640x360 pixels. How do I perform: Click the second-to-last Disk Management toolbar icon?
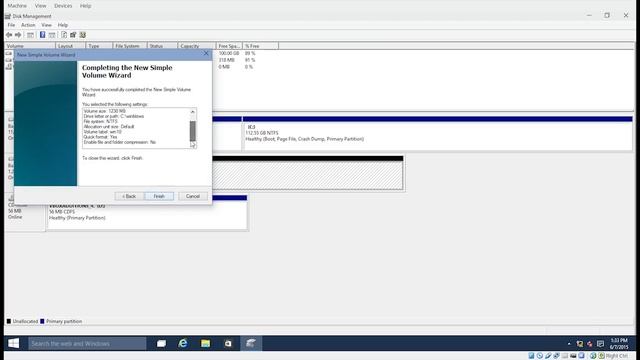(73, 35)
